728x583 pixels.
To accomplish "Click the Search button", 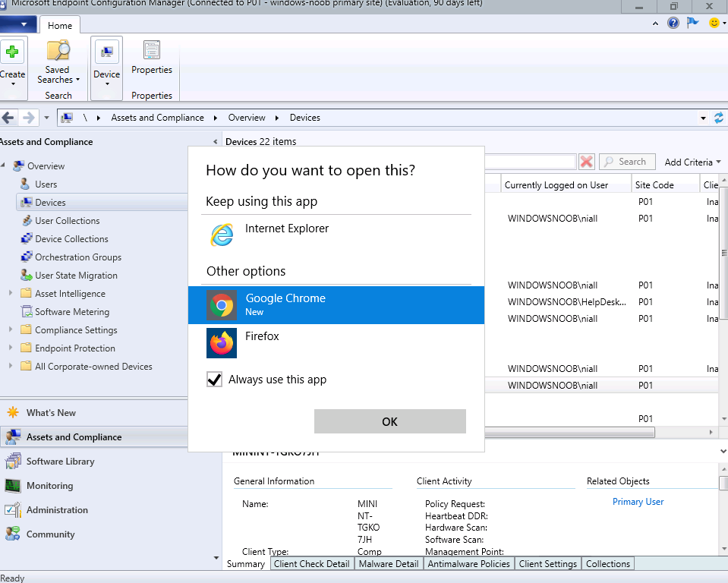I will pyautogui.click(x=627, y=162).
